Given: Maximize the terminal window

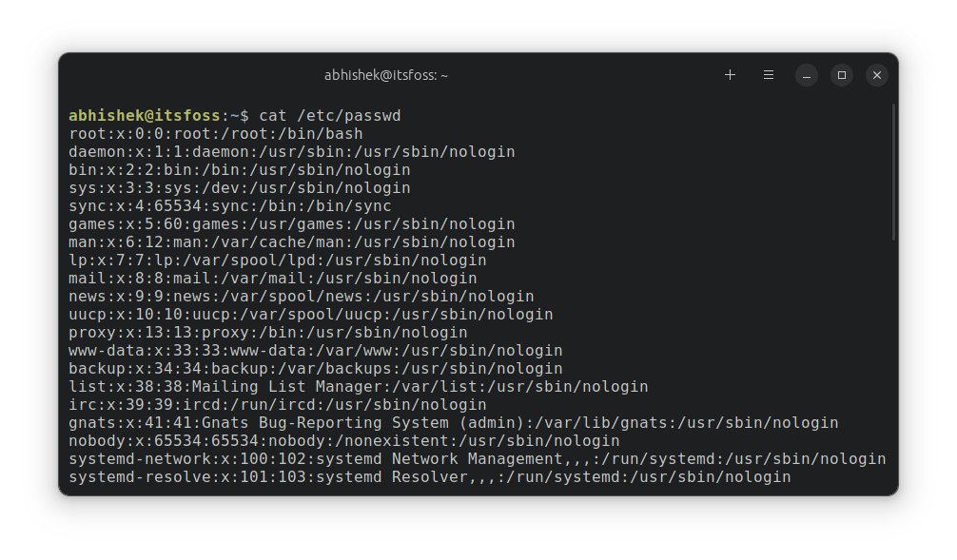Looking at the screenshot, I should [x=841, y=74].
